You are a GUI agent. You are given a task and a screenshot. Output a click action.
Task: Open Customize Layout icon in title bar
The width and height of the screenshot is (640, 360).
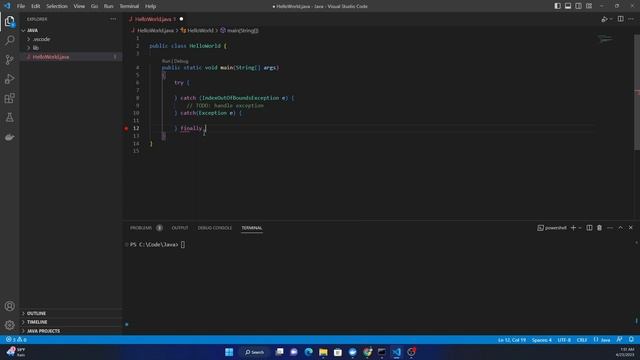(x=589, y=6)
